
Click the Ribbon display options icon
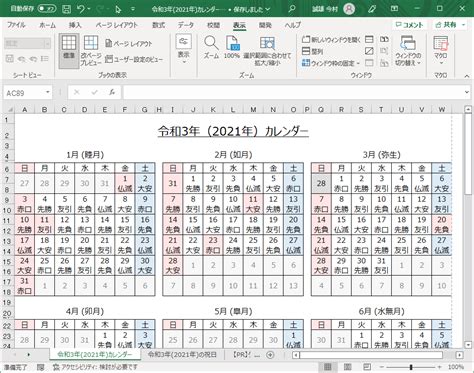[x=394, y=8]
